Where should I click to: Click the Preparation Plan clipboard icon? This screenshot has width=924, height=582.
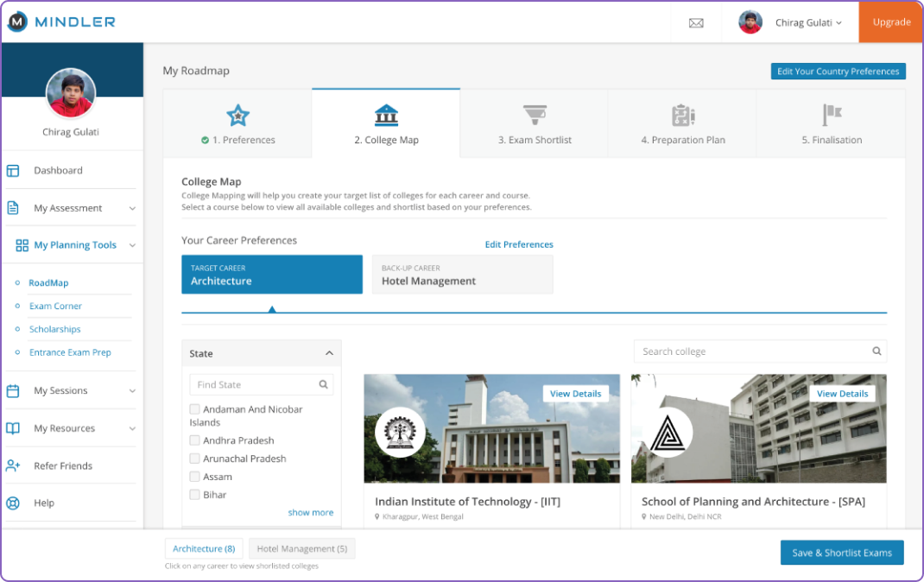[x=684, y=115]
